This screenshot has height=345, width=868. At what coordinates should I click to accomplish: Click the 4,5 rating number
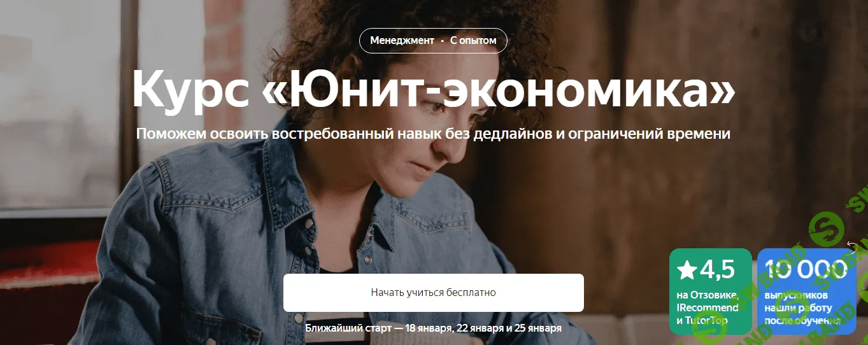click(x=718, y=270)
